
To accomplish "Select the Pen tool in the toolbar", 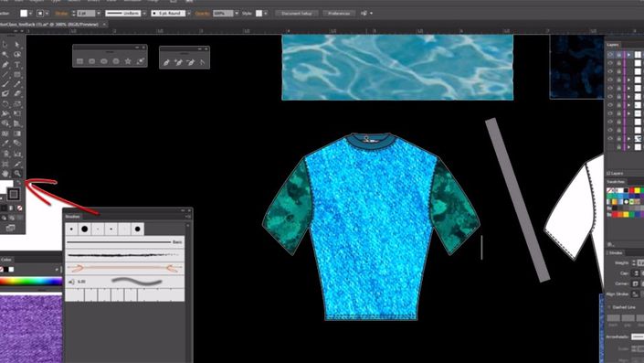I will 5,65.
